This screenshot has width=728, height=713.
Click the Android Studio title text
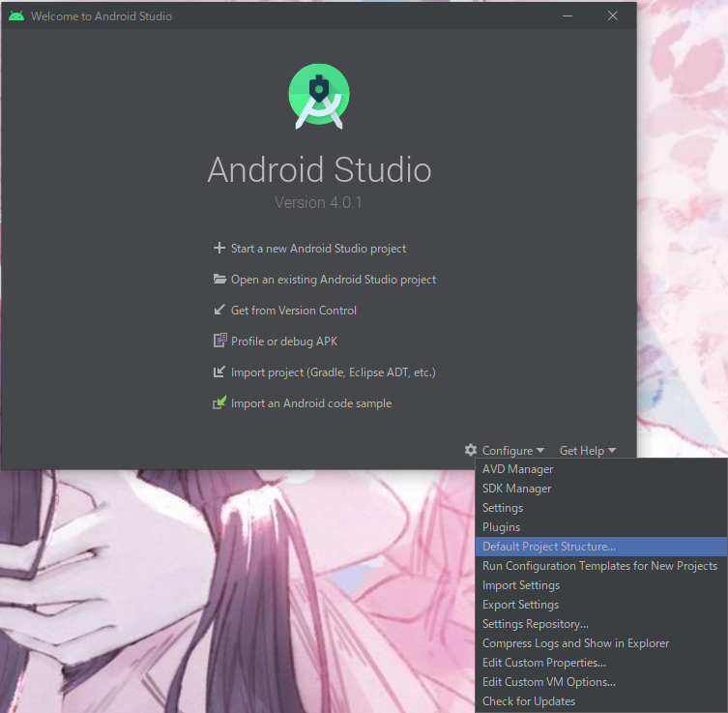(319, 169)
